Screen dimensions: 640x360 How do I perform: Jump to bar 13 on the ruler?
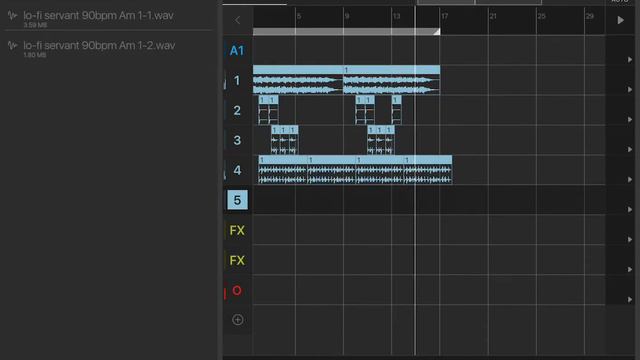tap(396, 16)
